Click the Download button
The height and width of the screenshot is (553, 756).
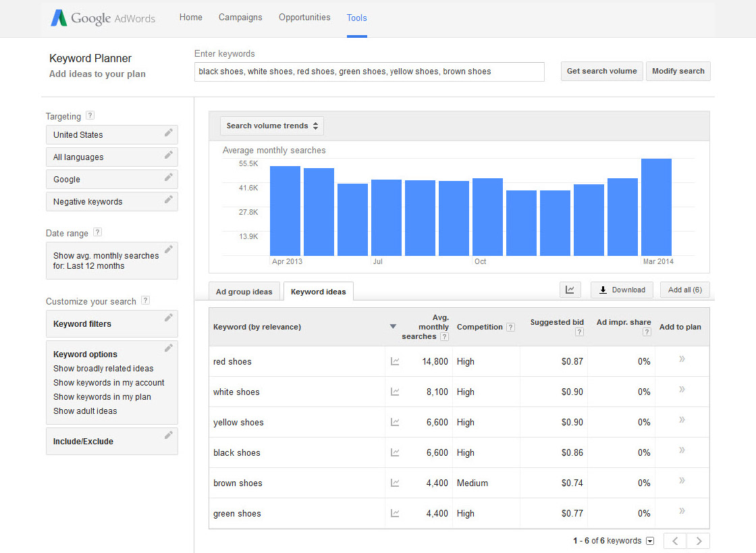[x=622, y=290]
